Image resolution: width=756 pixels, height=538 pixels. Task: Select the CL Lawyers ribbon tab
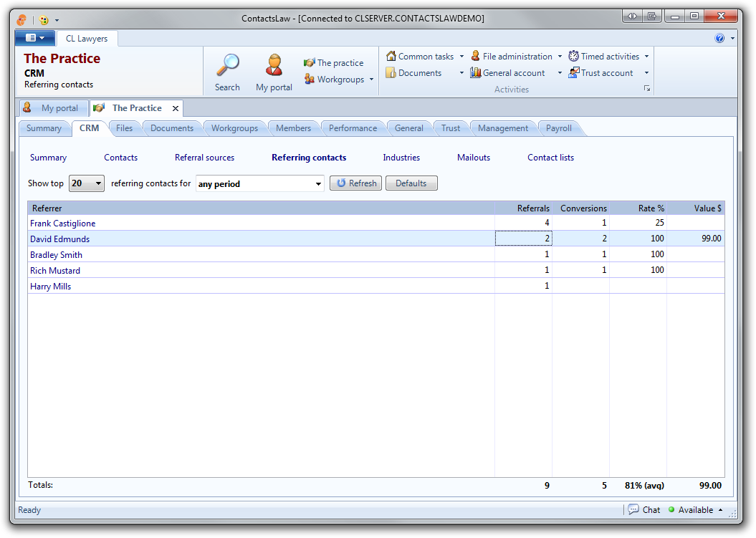(87, 39)
